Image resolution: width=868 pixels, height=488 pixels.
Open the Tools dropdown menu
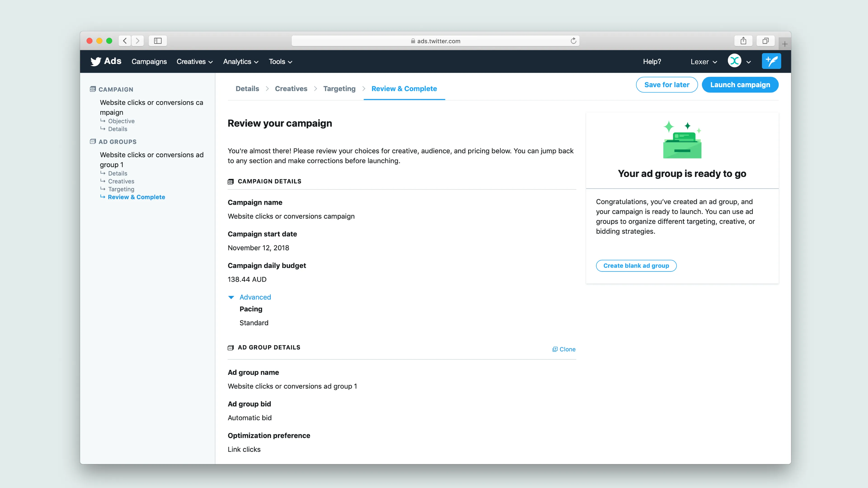click(280, 62)
